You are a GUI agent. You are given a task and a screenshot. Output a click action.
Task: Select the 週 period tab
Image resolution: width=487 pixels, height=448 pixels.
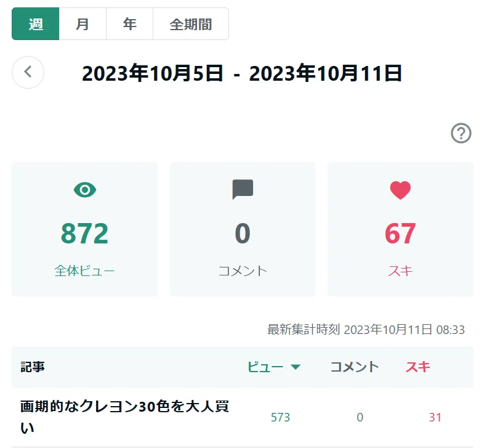point(36,24)
